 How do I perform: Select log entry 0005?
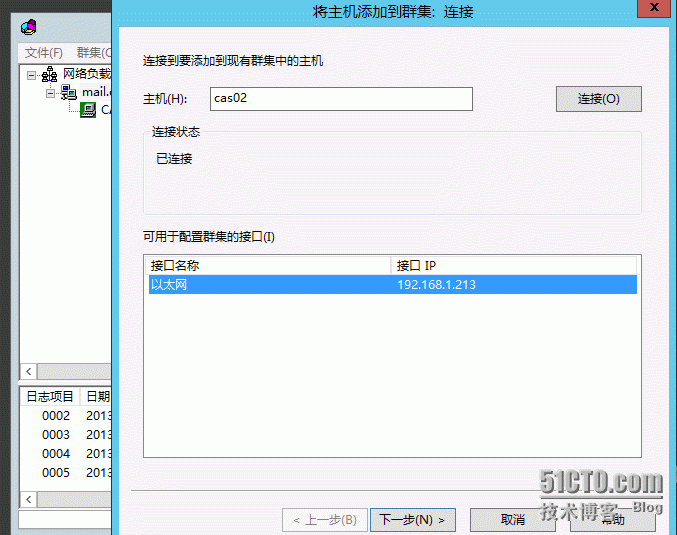click(x=56, y=472)
